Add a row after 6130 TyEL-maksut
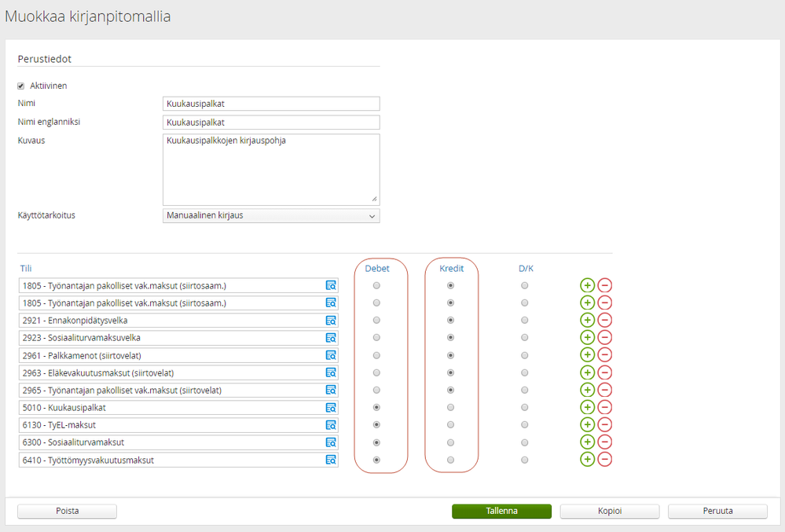Image resolution: width=785 pixels, height=532 pixels. 587,425
